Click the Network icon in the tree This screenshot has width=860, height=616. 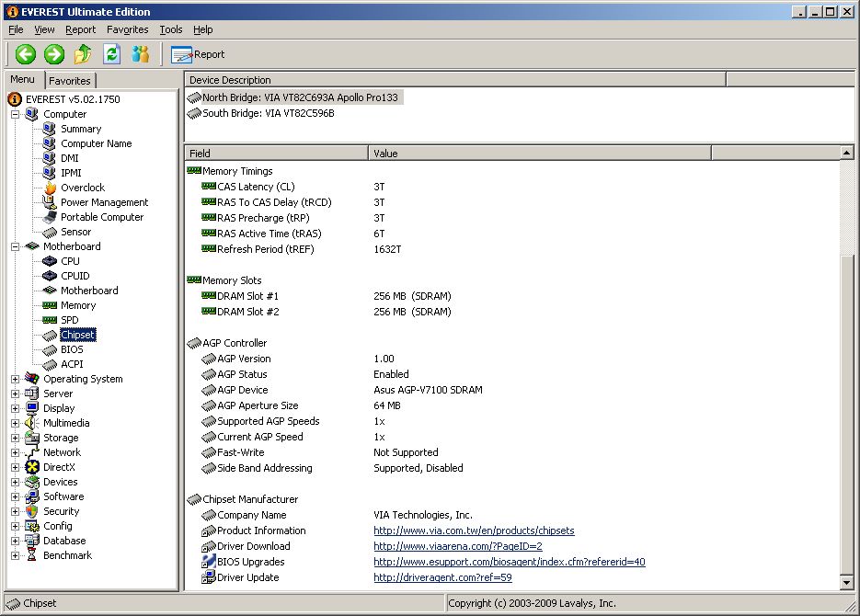point(32,452)
